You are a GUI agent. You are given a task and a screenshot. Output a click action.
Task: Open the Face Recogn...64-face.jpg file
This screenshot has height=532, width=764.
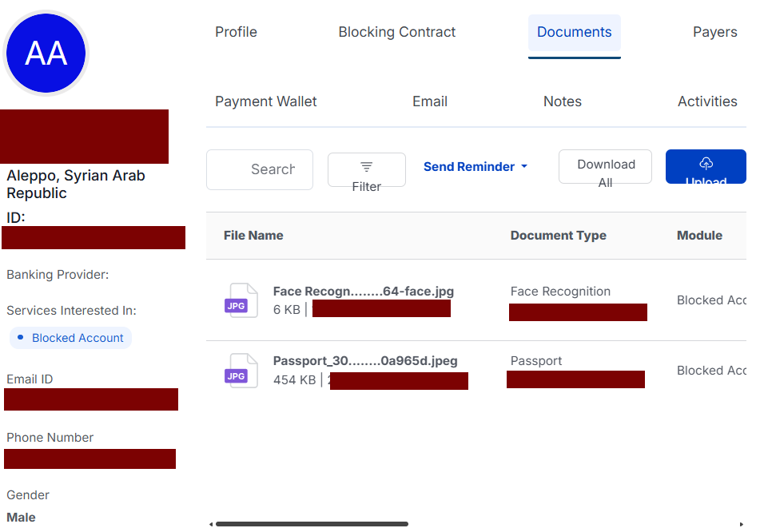[x=363, y=292]
